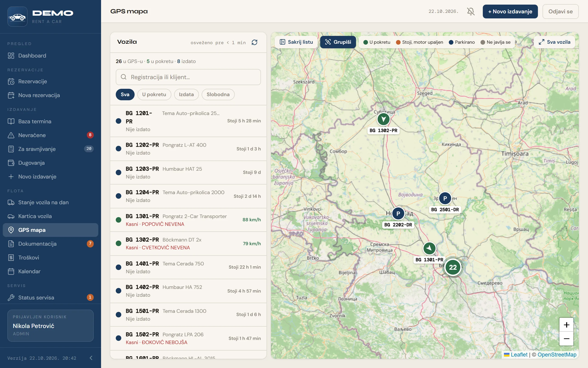
Task: Select vehicle BG 1401-PR Tema Cerada 750
Action: pyautogui.click(x=188, y=267)
